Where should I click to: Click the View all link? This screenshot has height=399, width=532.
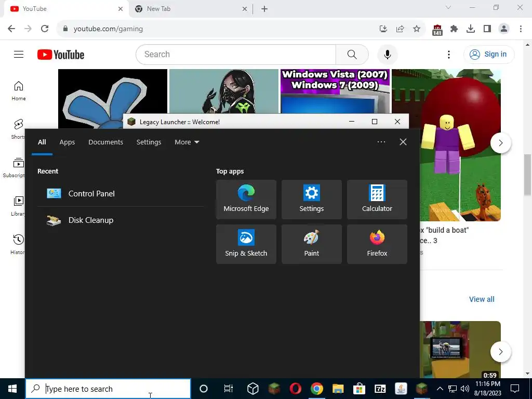[482, 299]
